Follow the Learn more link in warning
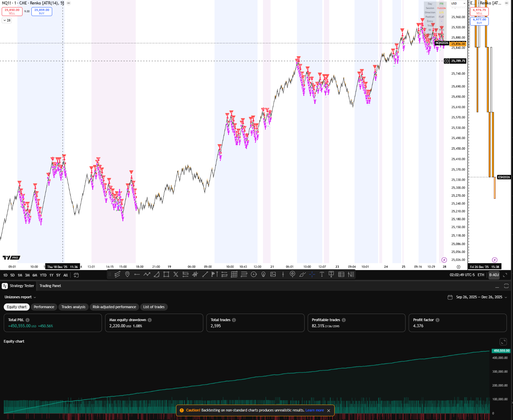513x420 pixels. click(x=314, y=410)
